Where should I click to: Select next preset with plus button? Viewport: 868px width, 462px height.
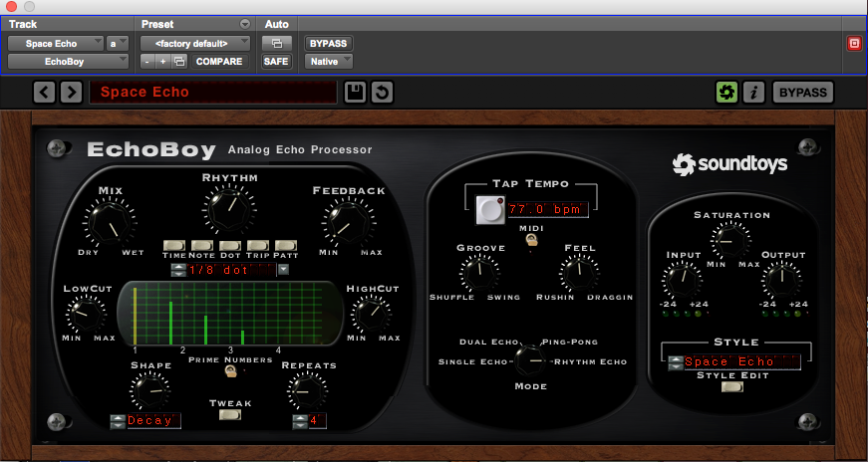tap(162, 62)
